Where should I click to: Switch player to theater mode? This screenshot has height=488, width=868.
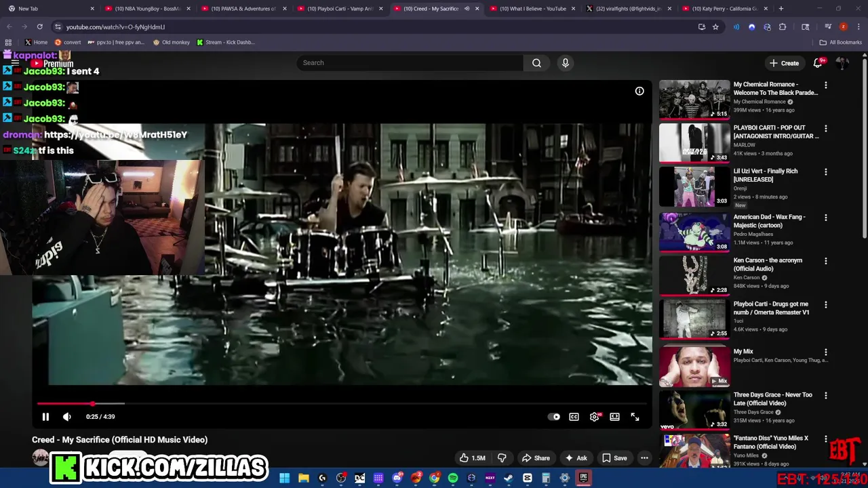(614, 417)
